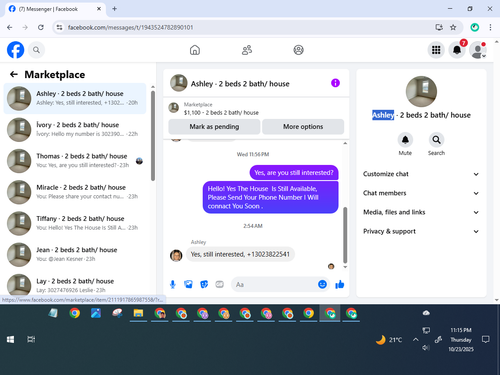
Task: Go back using Marketplace back arrow
Action: coord(14,74)
